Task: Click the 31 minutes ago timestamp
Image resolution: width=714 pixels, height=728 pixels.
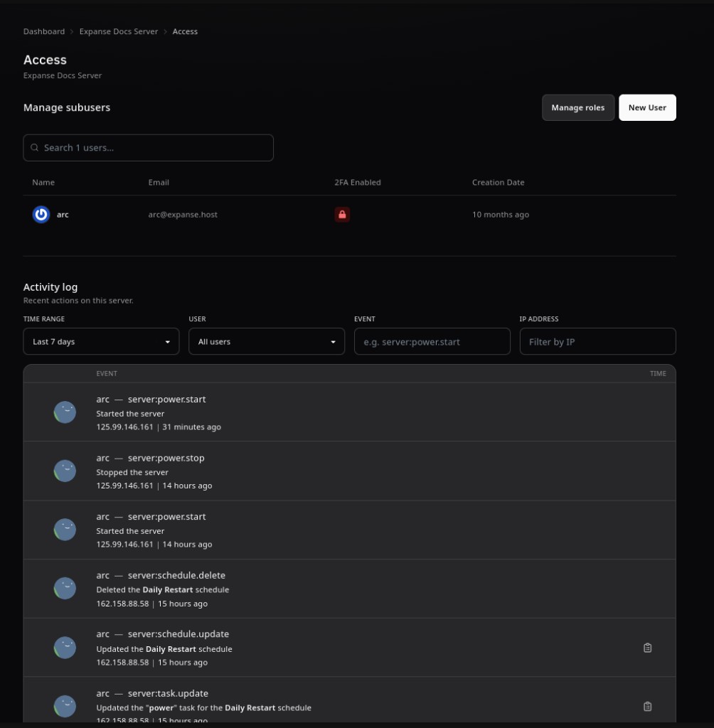Action: coord(191,427)
